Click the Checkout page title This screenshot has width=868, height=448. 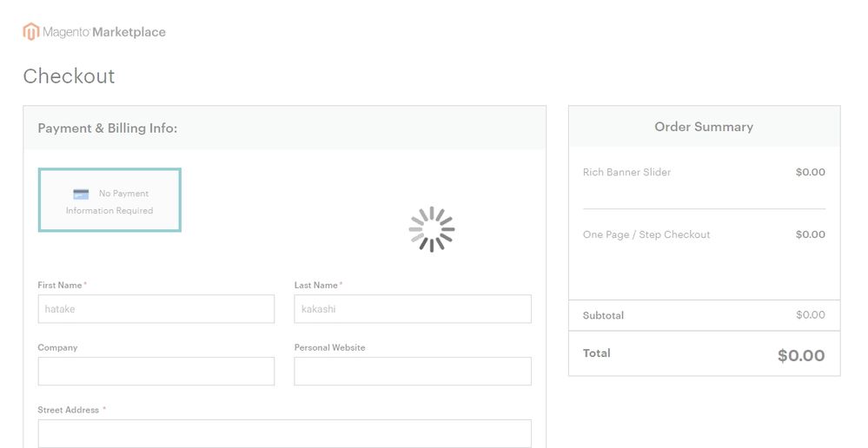click(x=70, y=76)
